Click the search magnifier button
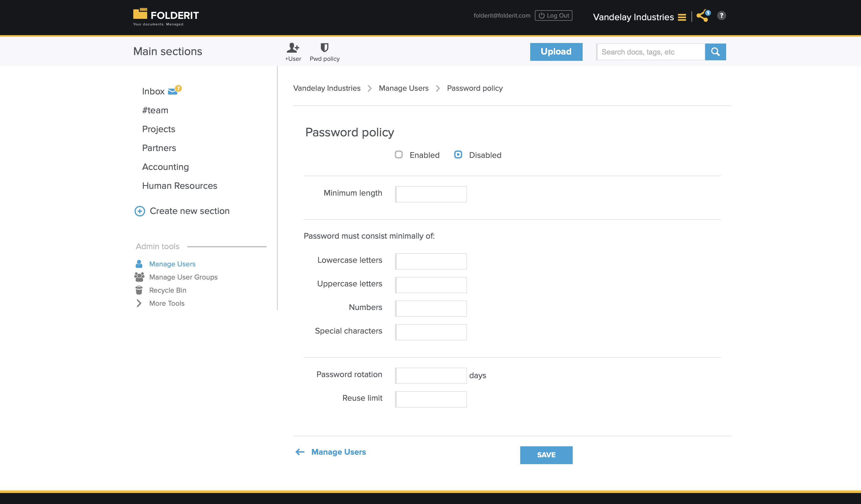Image resolution: width=861 pixels, height=504 pixels. [715, 52]
